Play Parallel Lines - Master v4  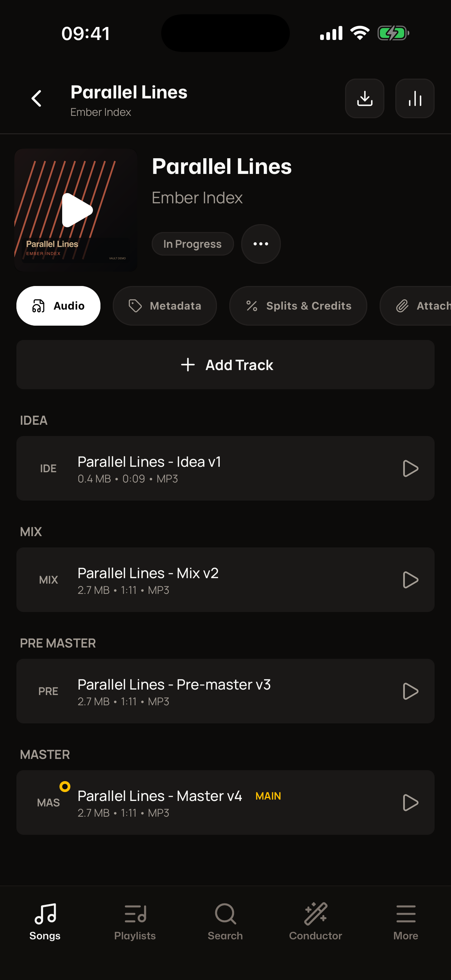click(x=410, y=803)
